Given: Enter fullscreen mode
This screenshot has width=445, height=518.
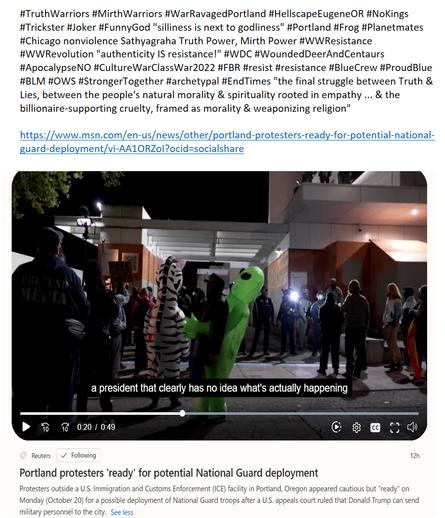Looking at the screenshot, I should click(394, 427).
